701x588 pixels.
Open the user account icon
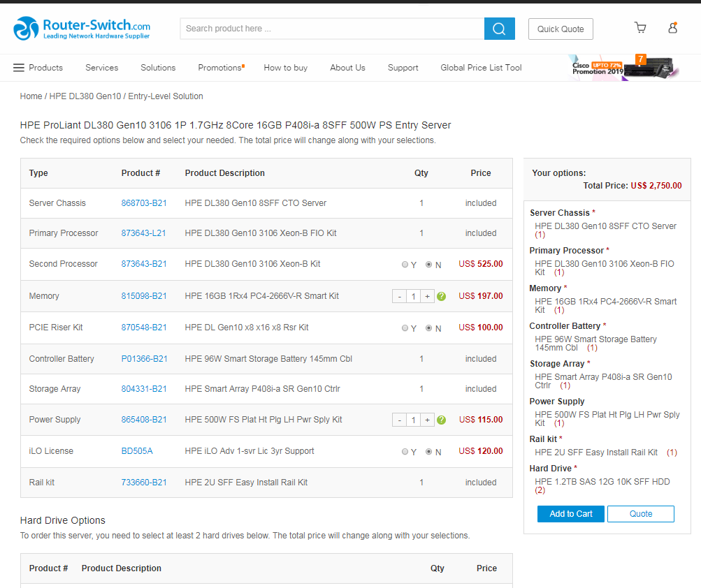click(673, 28)
